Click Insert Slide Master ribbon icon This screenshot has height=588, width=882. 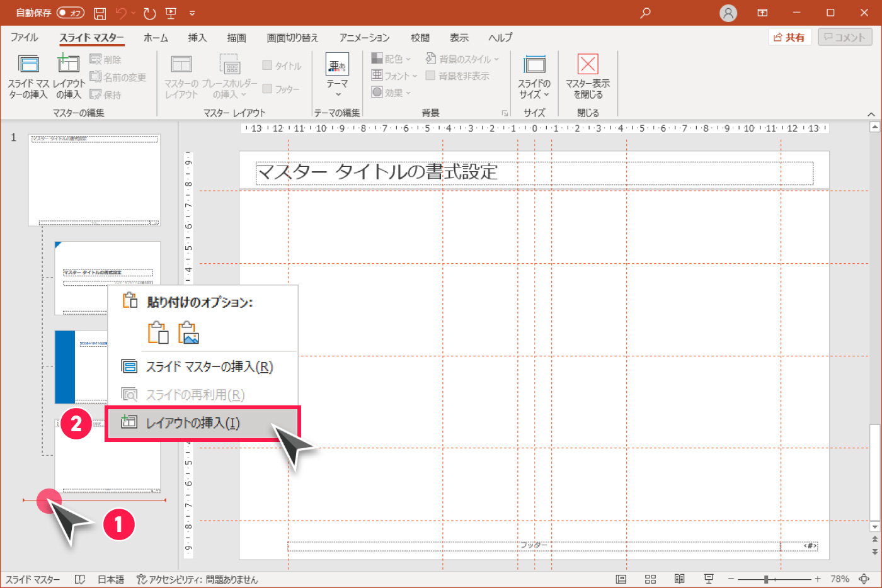28,64
